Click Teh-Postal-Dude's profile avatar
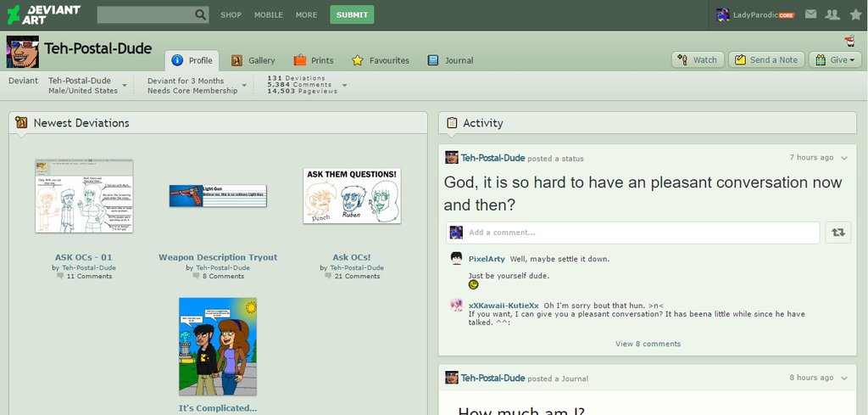868x415 pixels. [22, 52]
